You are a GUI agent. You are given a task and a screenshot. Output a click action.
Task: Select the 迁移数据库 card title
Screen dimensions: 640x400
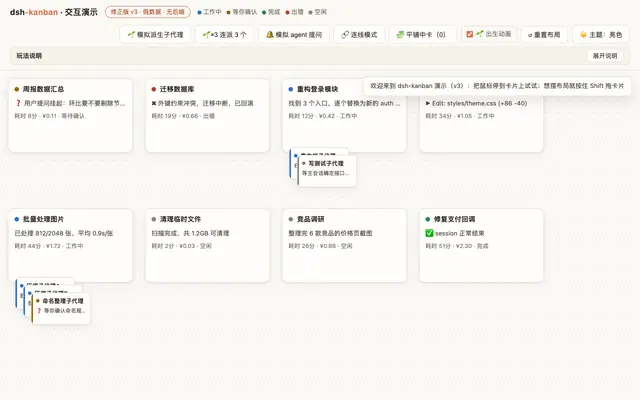point(177,89)
